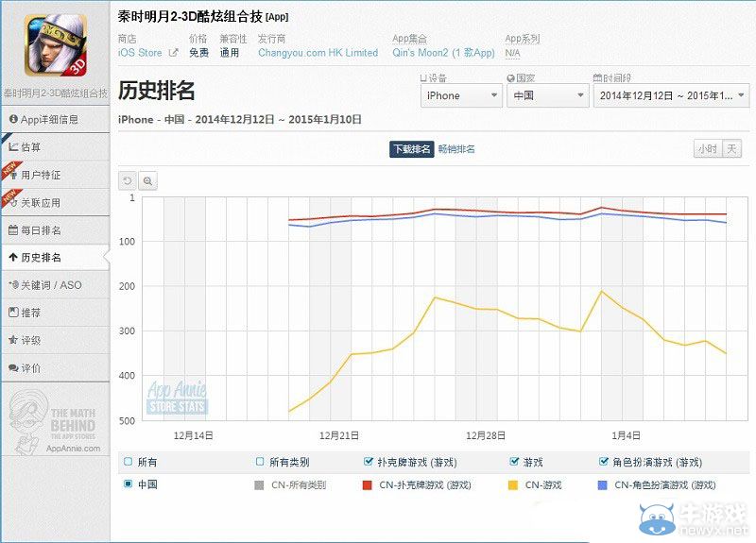Open 每日排名 in the sidebar
The width and height of the screenshot is (756, 543).
pos(56,230)
